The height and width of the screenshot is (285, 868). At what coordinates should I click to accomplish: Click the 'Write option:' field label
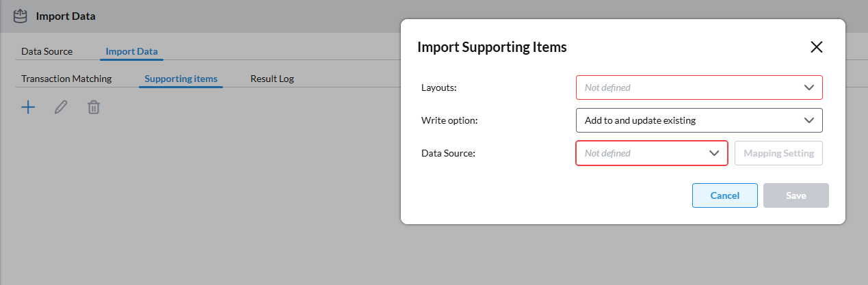(449, 120)
